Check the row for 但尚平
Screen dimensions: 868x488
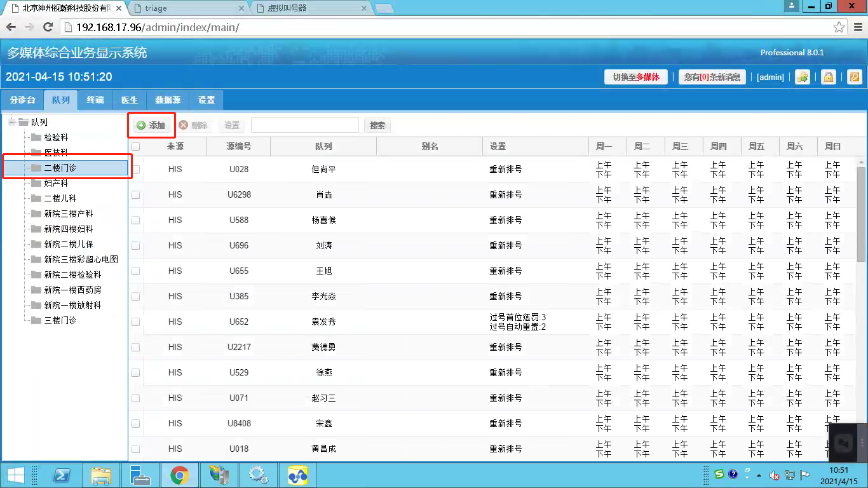click(135, 169)
